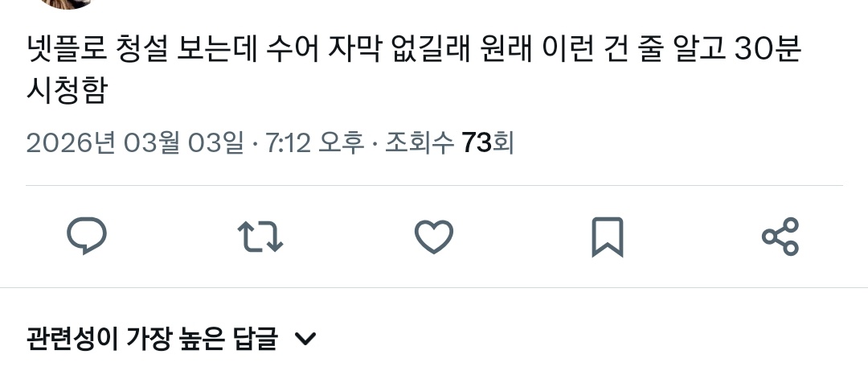
Task: Open the reply speech bubble icon
Action: point(87,237)
